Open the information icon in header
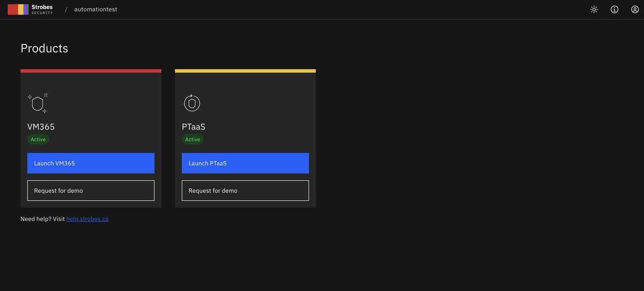Image resolution: width=644 pixels, height=291 pixels. (x=614, y=9)
